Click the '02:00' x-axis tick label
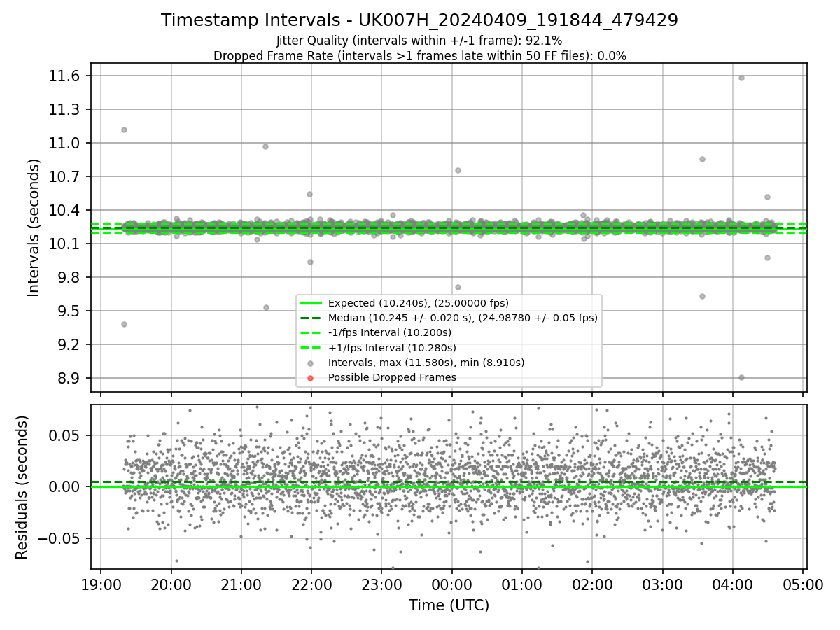 coord(592,585)
